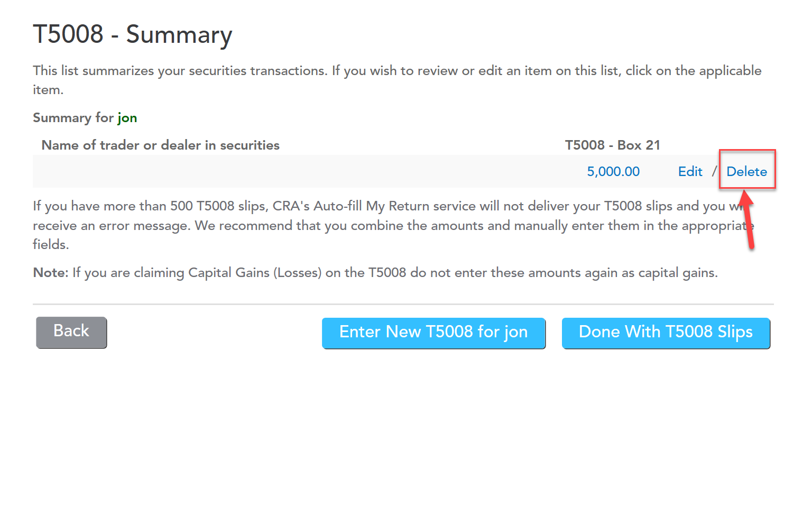Click the horizontal divider above the buttons
The image size is (812, 516).
403,304
